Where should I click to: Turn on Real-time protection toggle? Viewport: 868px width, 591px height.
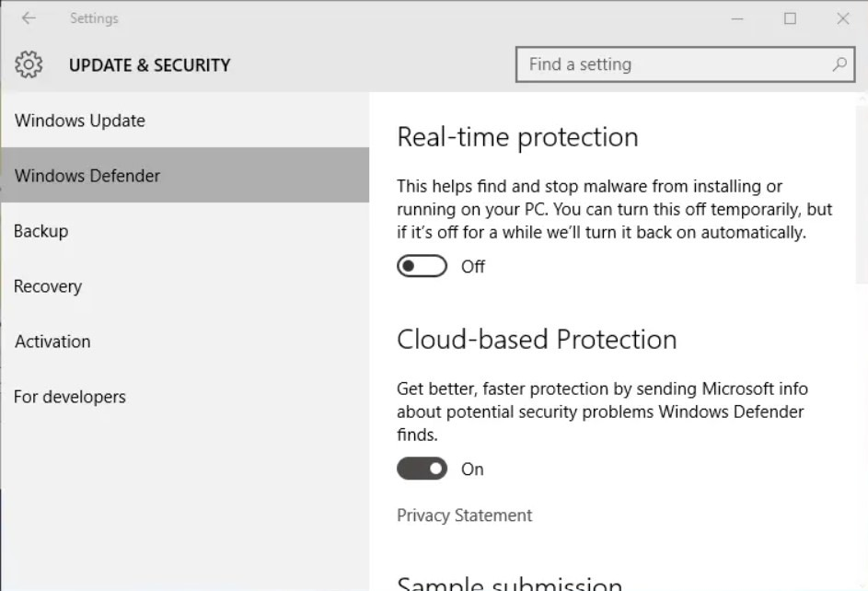coord(422,266)
